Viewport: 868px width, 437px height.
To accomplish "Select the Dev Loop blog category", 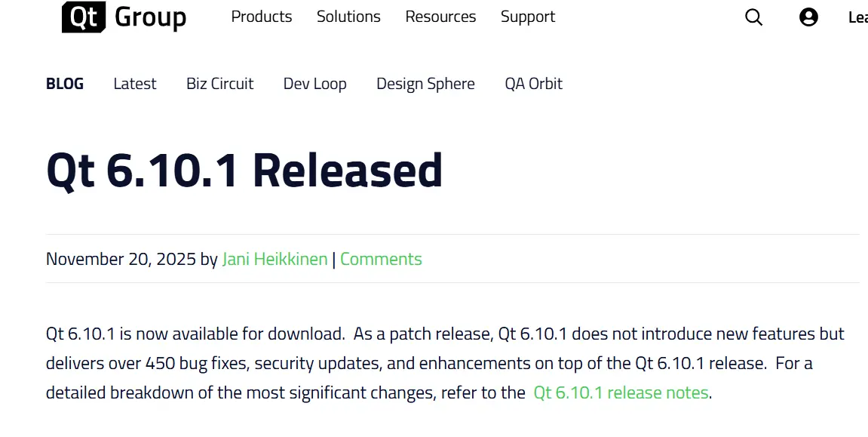I will (314, 84).
